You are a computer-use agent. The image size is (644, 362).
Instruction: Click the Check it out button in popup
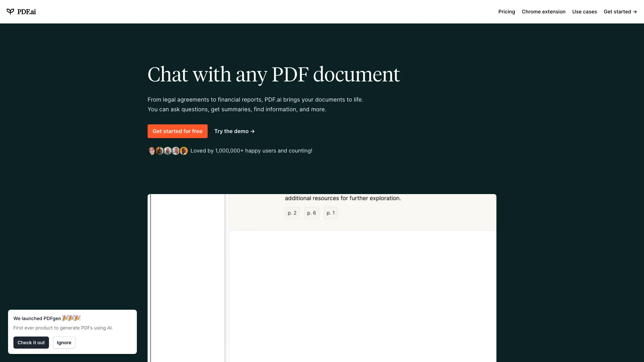pos(31,342)
